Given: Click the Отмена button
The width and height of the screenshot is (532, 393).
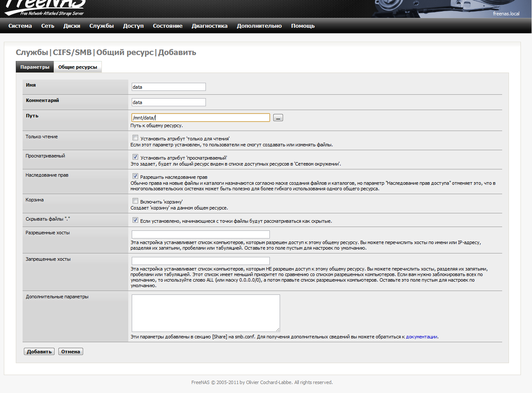Looking at the screenshot, I should tap(71, 352).
